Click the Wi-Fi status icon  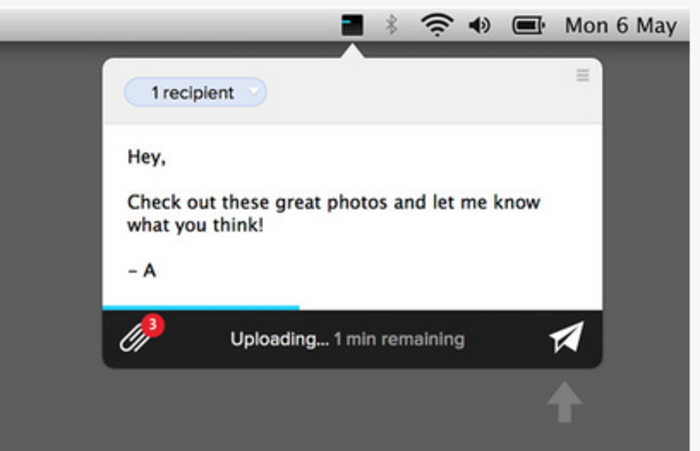click(436, 25)
